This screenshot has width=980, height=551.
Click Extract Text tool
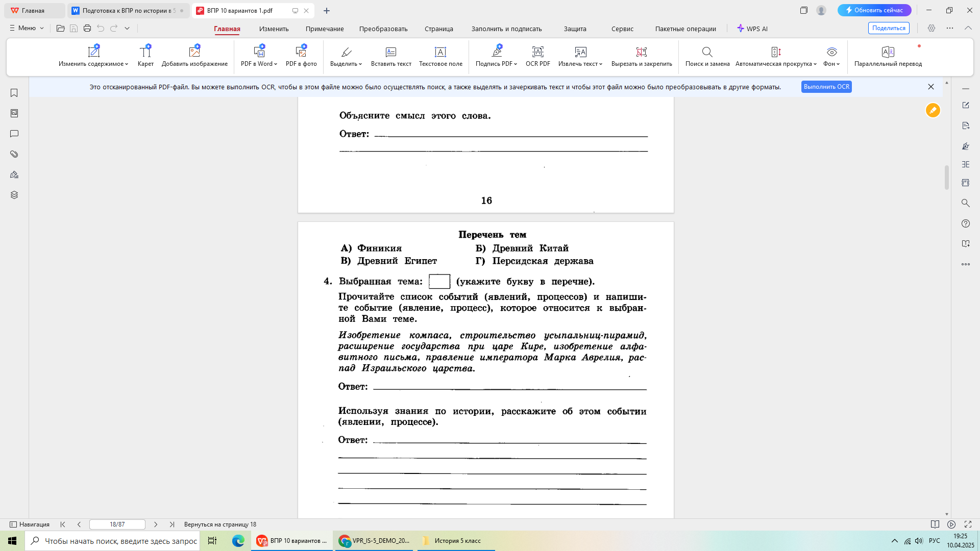tap(580, 56)
